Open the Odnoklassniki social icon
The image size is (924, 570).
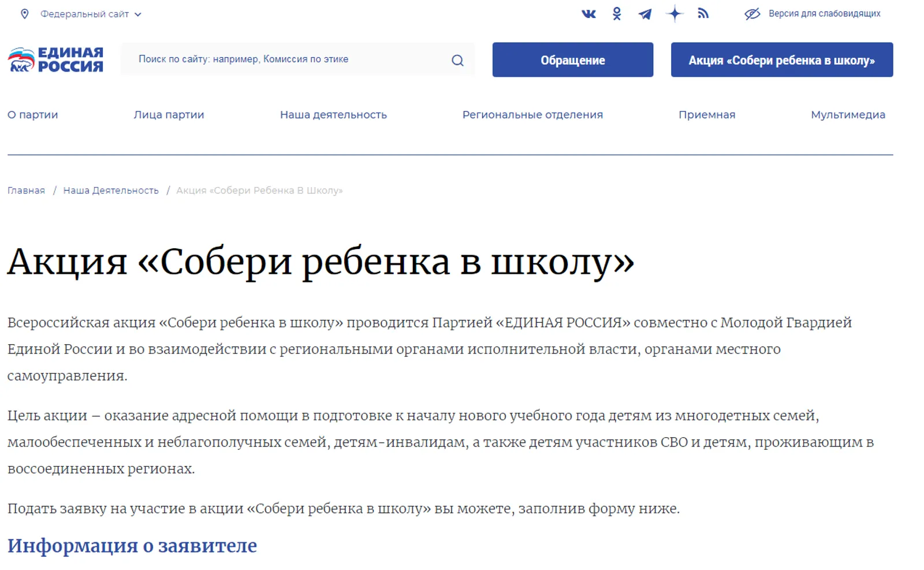(617, 14)
